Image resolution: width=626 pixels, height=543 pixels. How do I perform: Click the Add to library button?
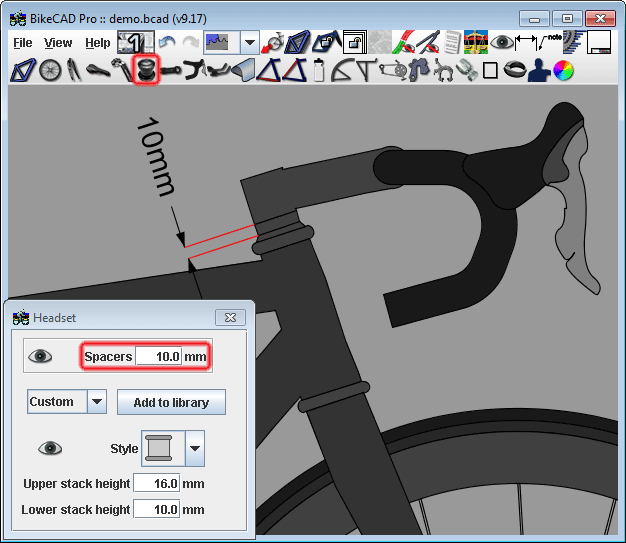click(171, 402)
